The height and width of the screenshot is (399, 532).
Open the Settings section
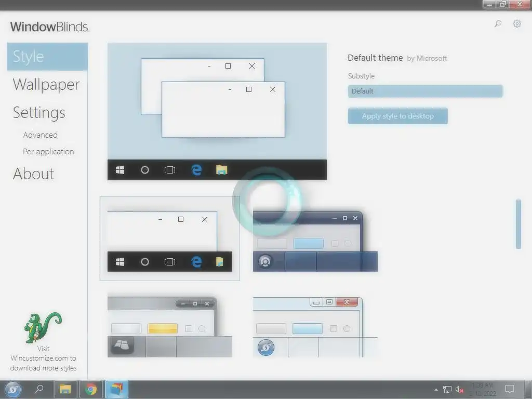tap(39, 113)
